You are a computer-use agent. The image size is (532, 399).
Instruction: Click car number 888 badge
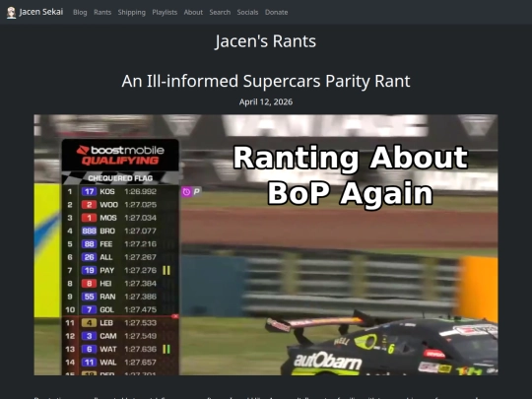pos(89,232)
